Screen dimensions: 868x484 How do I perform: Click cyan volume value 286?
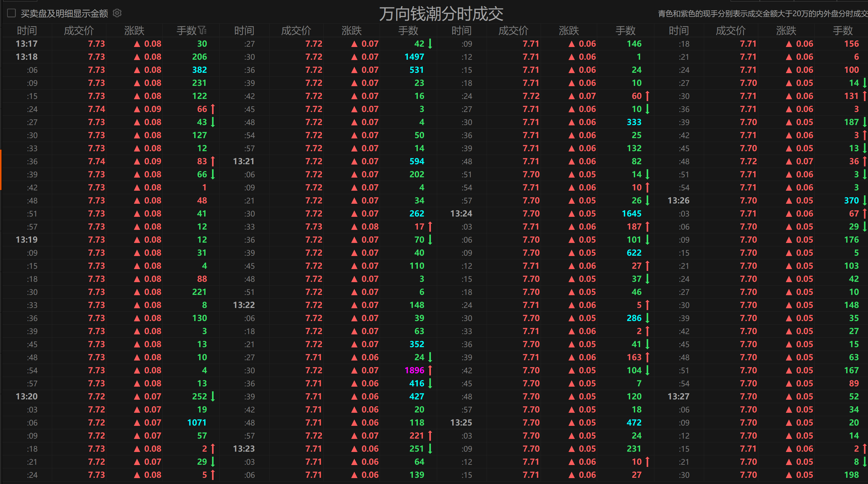coord(634,318)
